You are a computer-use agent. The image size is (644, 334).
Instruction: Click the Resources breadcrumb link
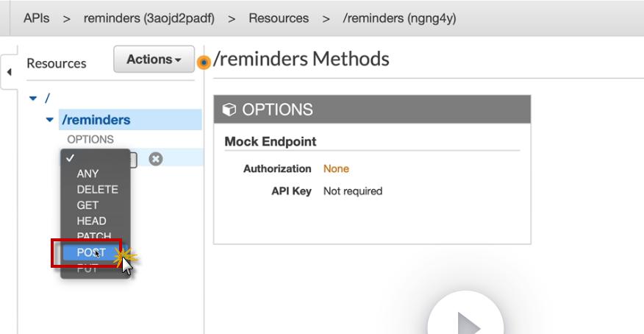(x=279, y=18)
